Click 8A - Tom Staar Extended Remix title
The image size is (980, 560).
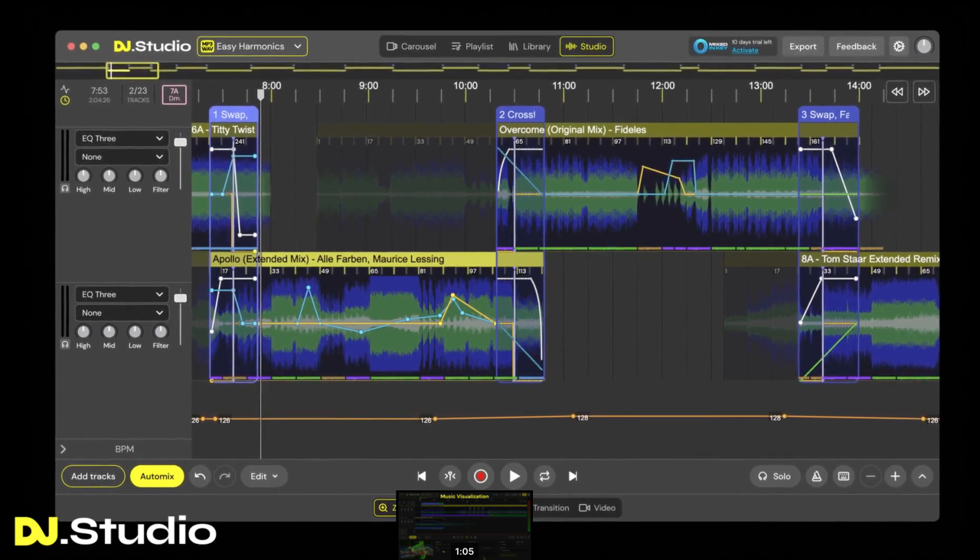(870, 259)
